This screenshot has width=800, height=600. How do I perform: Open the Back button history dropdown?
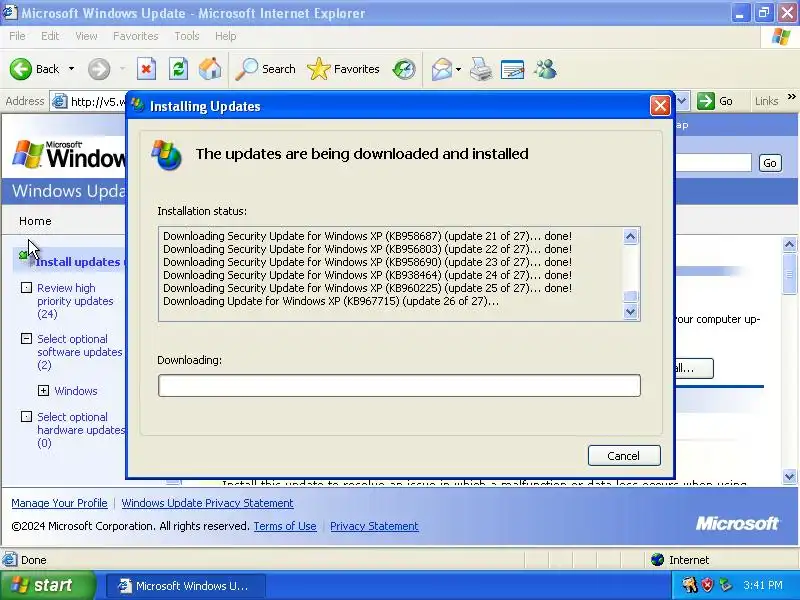[71, 69]
